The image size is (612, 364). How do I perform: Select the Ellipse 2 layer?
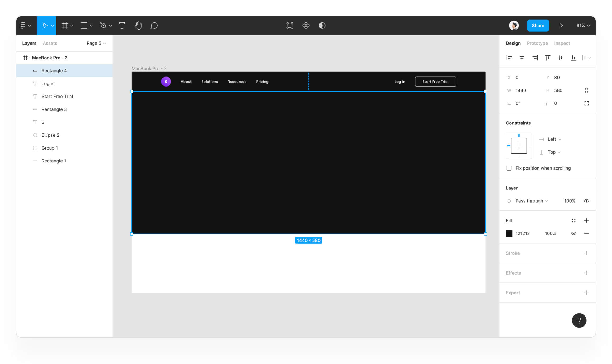(50, 135)
